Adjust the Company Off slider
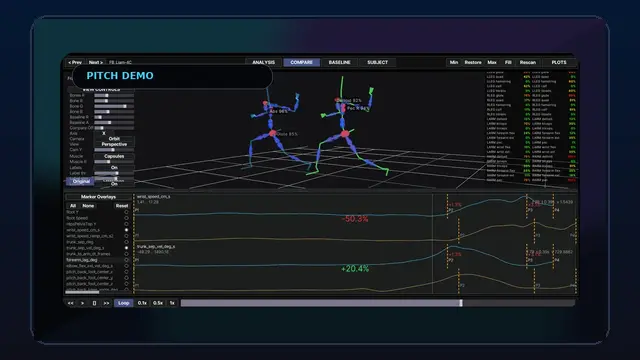640x360 pixels. pyautogui.click(x=114, y=128)
